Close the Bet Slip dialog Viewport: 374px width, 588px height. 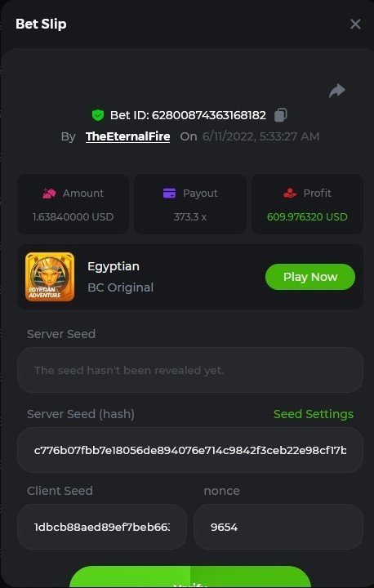pos(355,24)
